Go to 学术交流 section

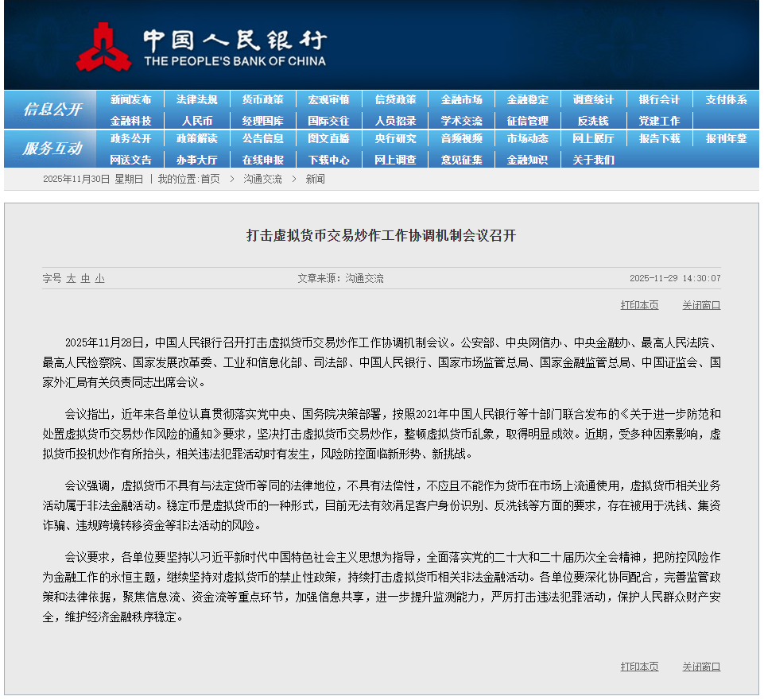tap(461, 121)
